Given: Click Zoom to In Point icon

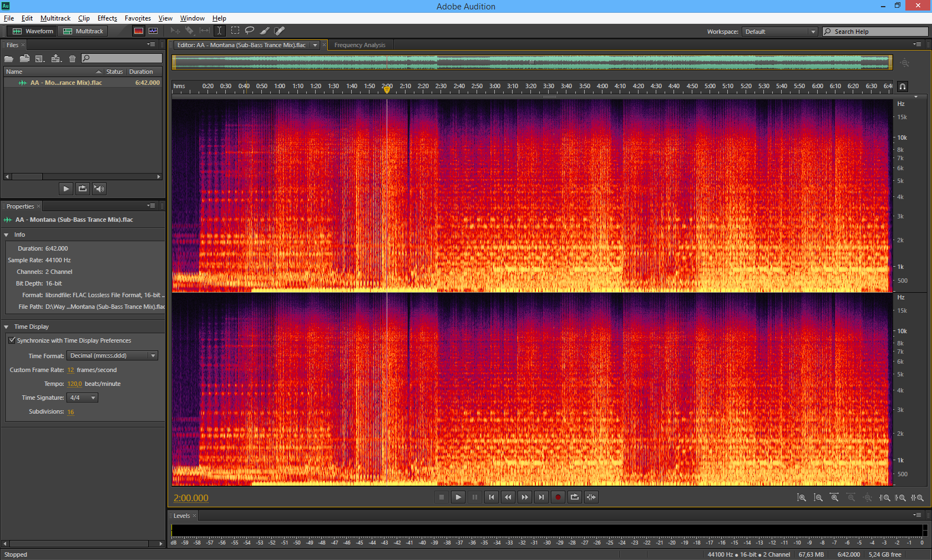Looking at the screenshot, I should pos(885,497).
